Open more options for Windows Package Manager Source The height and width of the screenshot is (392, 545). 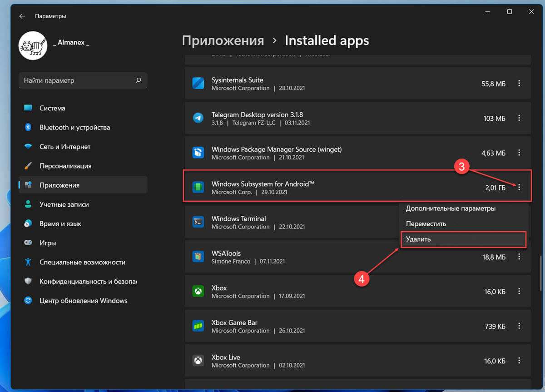click(519, 153)
